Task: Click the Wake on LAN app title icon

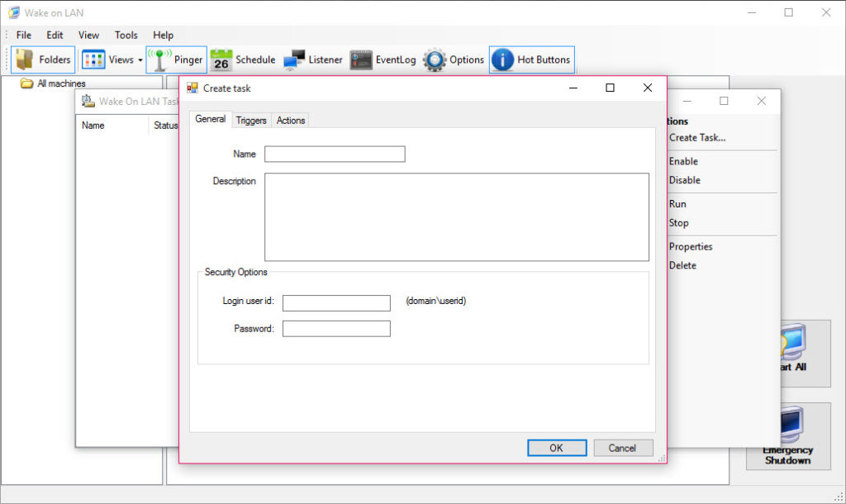Action: pos(14,12)
